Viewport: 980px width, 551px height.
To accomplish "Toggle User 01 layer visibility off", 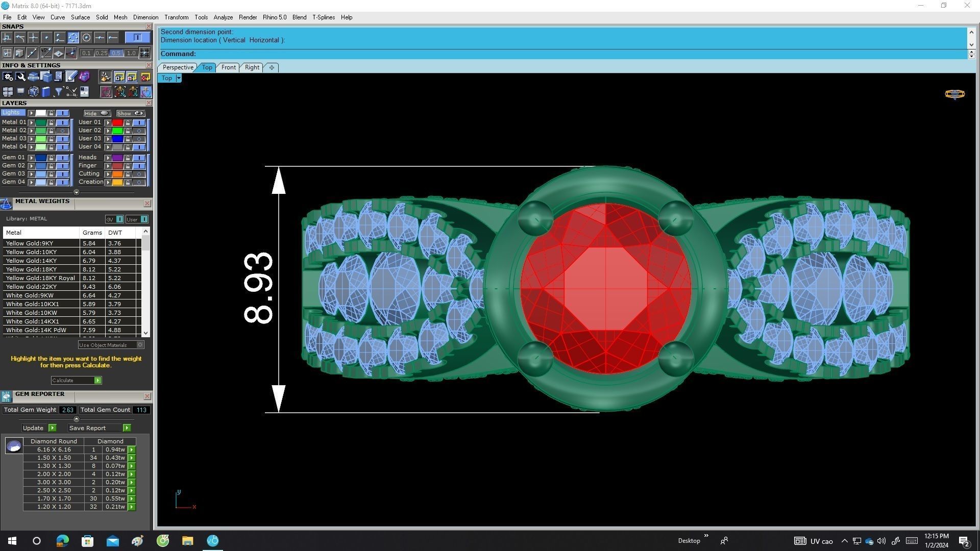I will click(x=139, y=122).
